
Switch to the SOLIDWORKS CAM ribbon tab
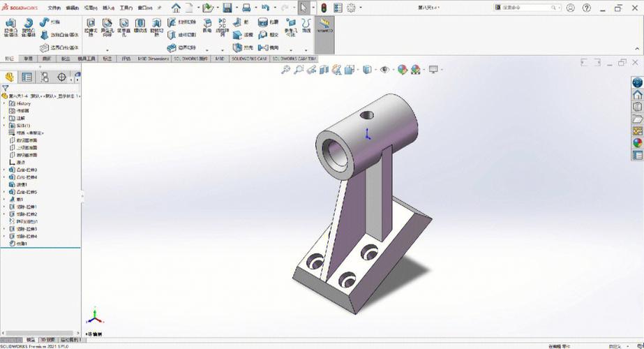(x=249, y=59)
